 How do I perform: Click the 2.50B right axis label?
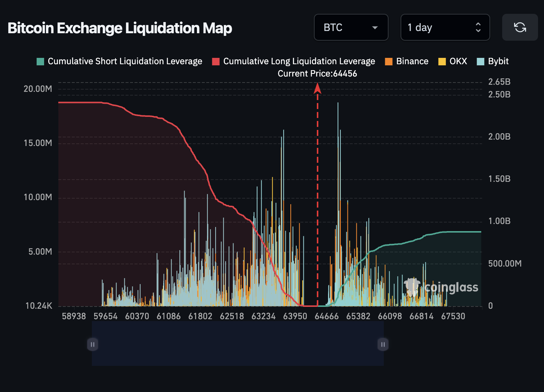tap(499, 94)
